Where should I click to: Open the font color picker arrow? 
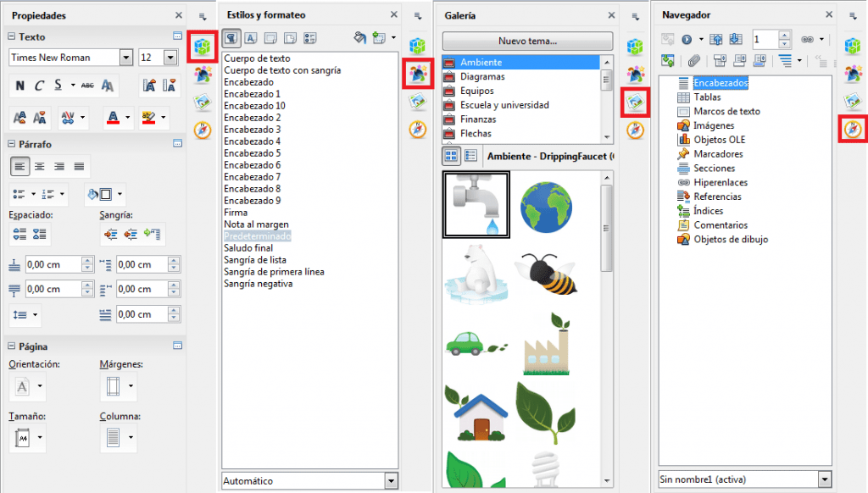[127, 118]
